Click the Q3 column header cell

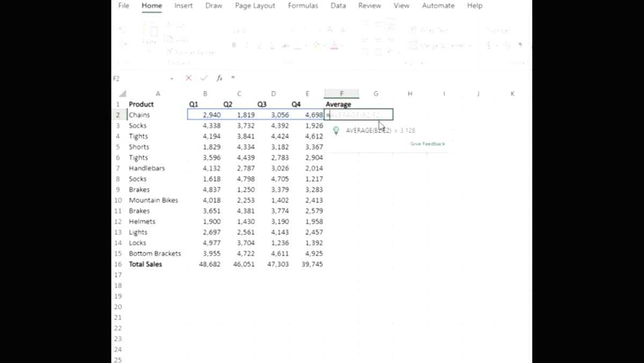pyautogui.click(x=273, y=104)
